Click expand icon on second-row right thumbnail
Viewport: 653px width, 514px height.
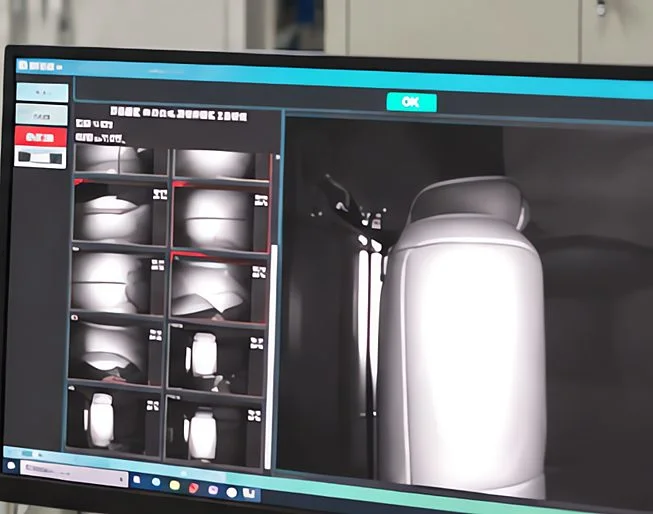261,200
